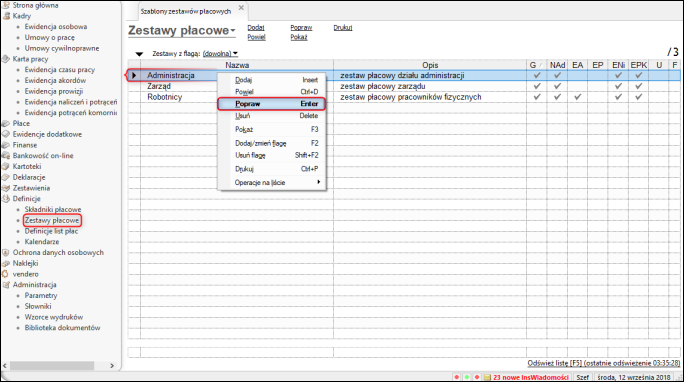Click the green status dot in status bar
Image resolution: width=684 pixels, height=382 pixels.
pos(467,377)
